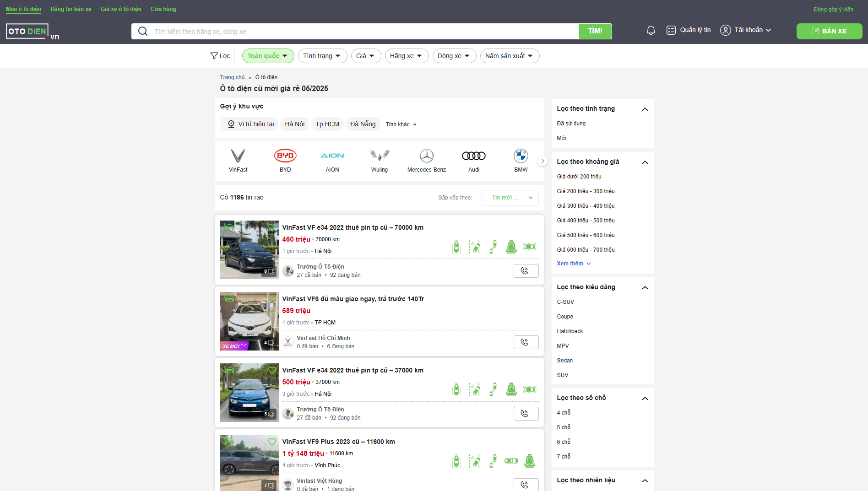The image size is (868, 491).
Task: Select the "Đã sử dụng" condition filter
Action: (x=571, y=124)
